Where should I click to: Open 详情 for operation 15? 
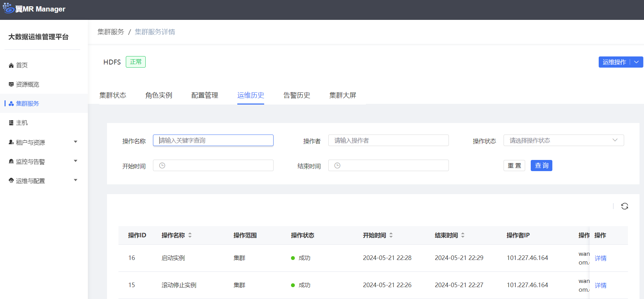[600, 285]
